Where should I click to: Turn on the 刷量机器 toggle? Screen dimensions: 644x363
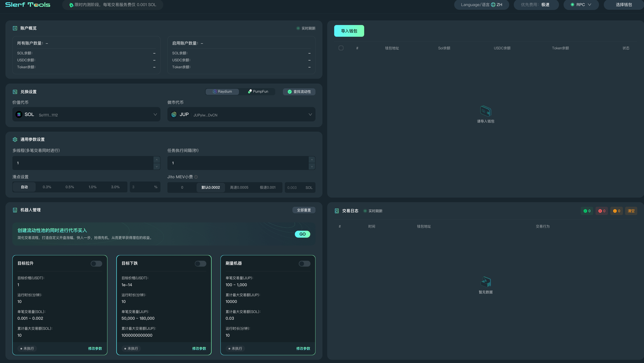[304, 264]
